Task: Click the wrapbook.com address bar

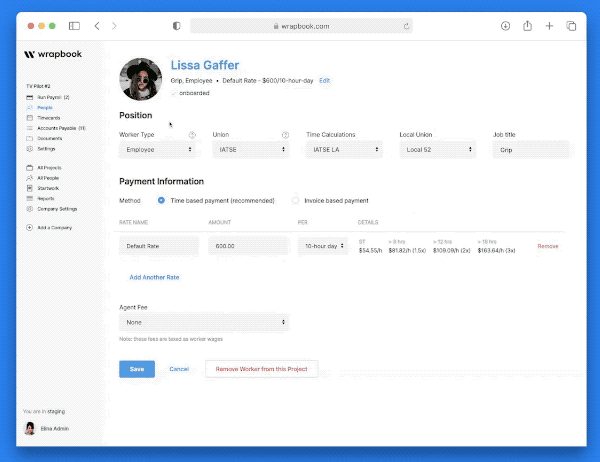Action: click(x=302, y=26)
